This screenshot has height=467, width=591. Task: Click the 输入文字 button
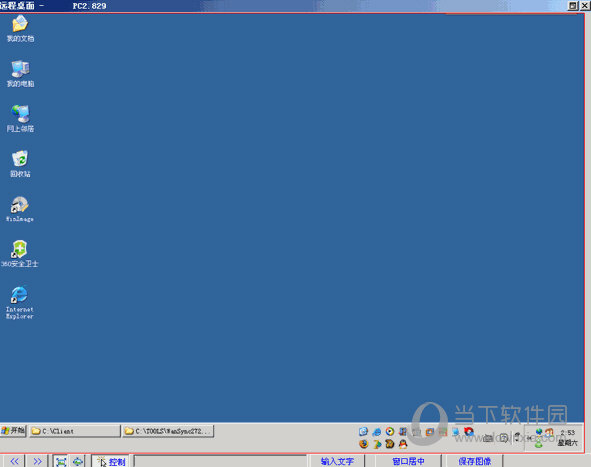337,461
